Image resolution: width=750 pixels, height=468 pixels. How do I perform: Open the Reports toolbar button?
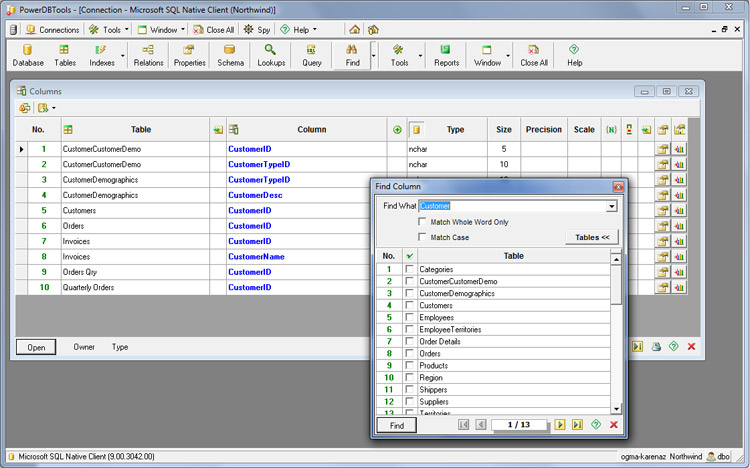(x=446, y=55)
